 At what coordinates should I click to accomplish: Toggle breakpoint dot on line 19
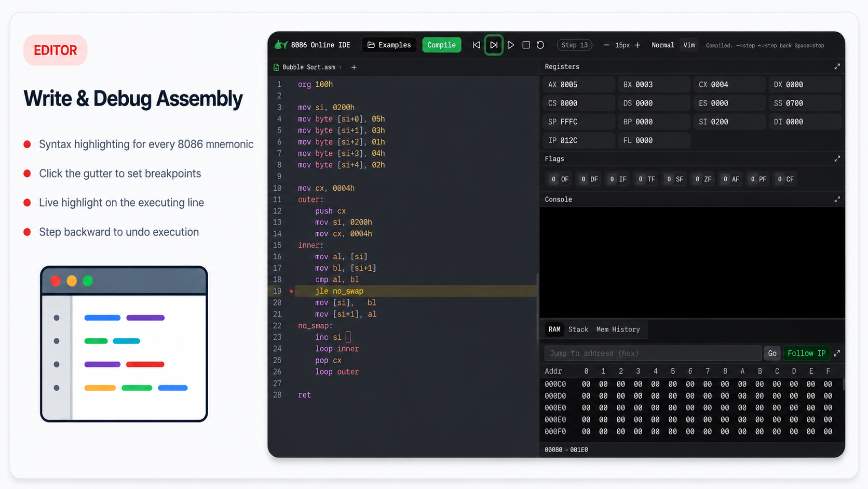point(291,291)
